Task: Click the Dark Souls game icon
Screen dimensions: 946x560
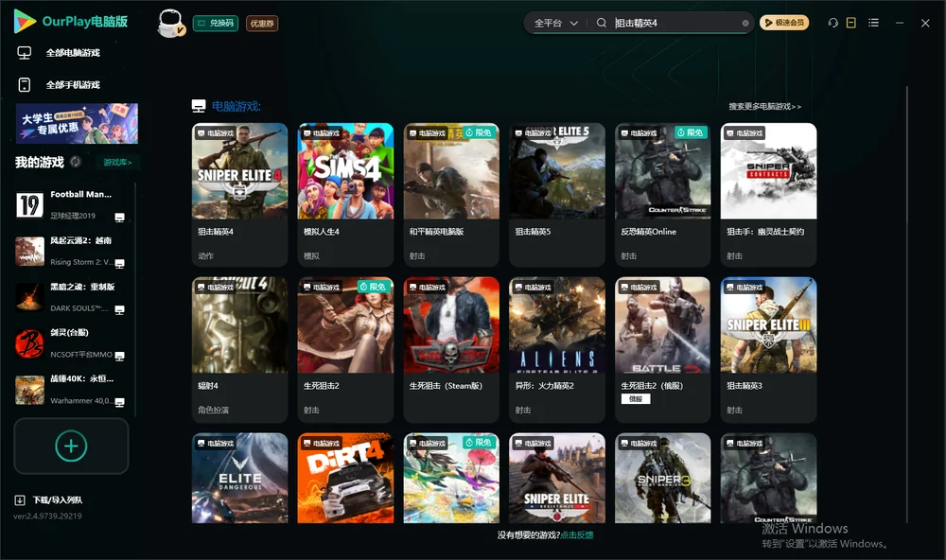Action: coord(29,297)
